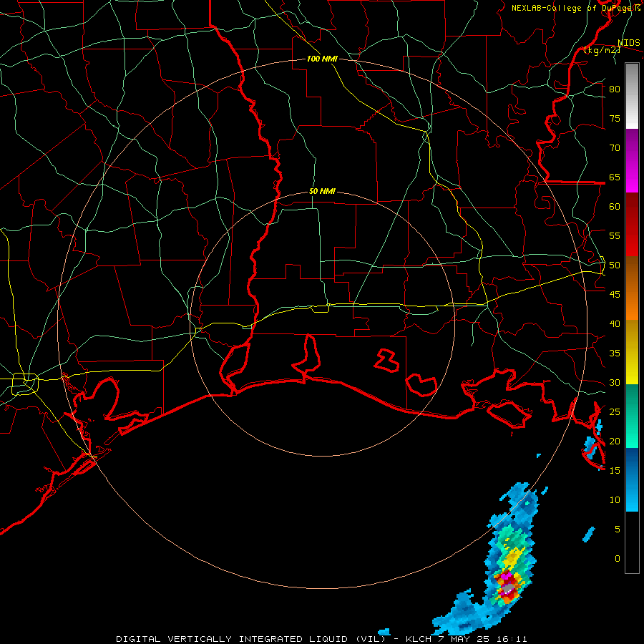Click the 10 value on the VIL scale
Screen dimensions: 644x644
[x=615, y=500]
